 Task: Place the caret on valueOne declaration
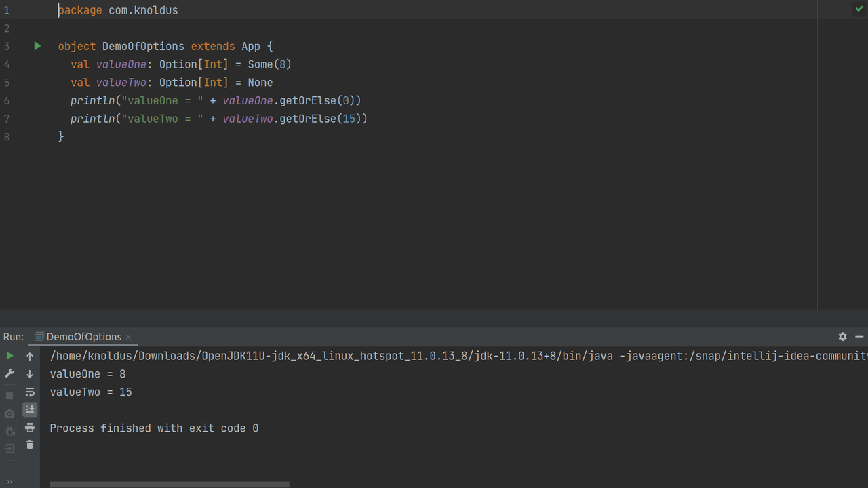121,64
